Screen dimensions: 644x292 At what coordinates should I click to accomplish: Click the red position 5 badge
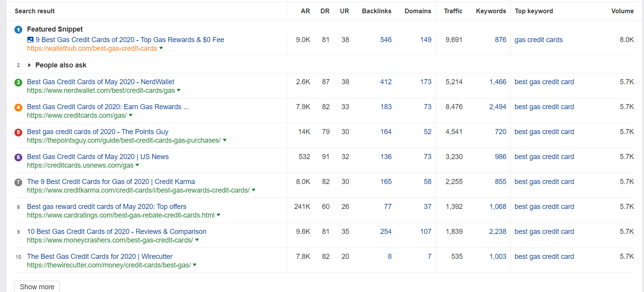pos(18,132)
